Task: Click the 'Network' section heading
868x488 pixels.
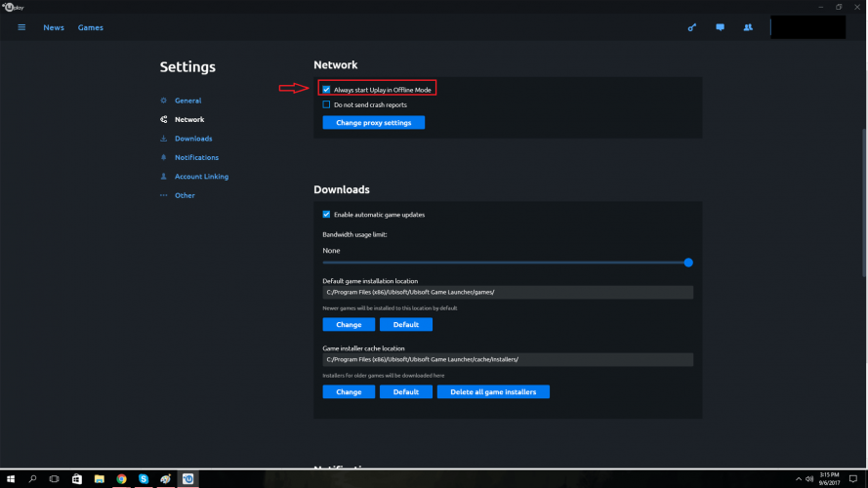Action: click(336, 64)
